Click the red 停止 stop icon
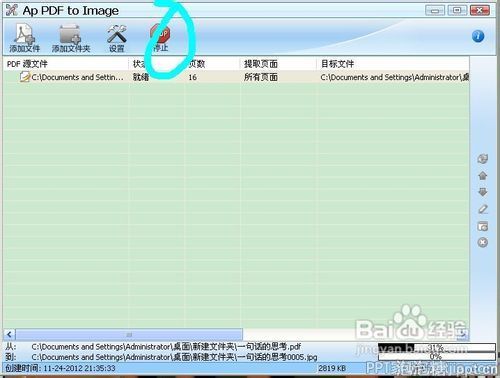500x378 pixels. pos(160,37)
